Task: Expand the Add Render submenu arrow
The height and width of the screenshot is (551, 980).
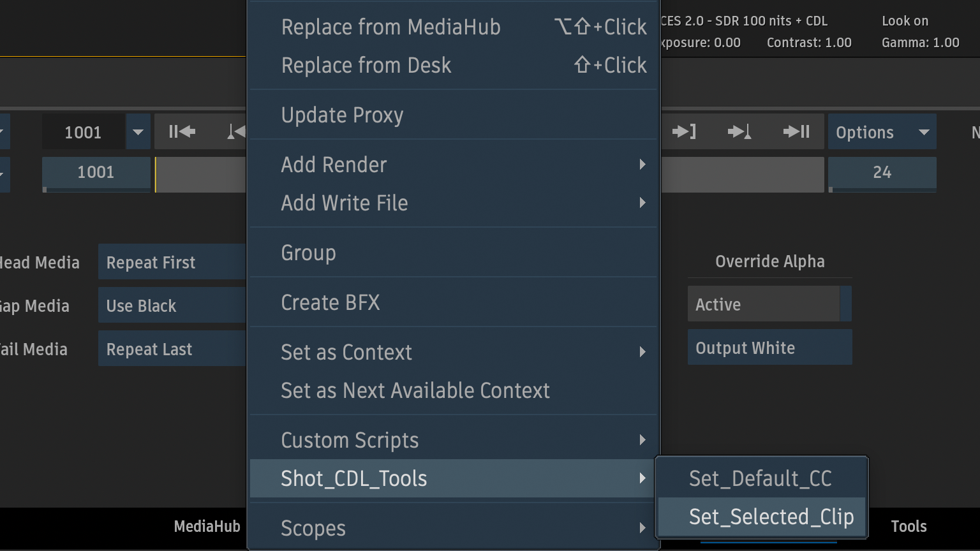Action: [642, 165]
